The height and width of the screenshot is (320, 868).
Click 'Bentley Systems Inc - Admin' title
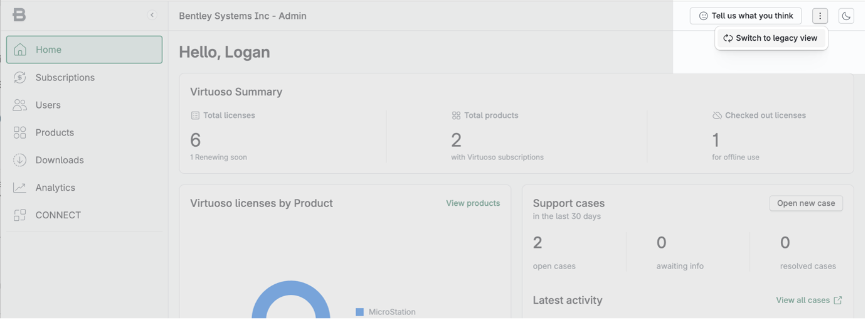pos(244,16)
